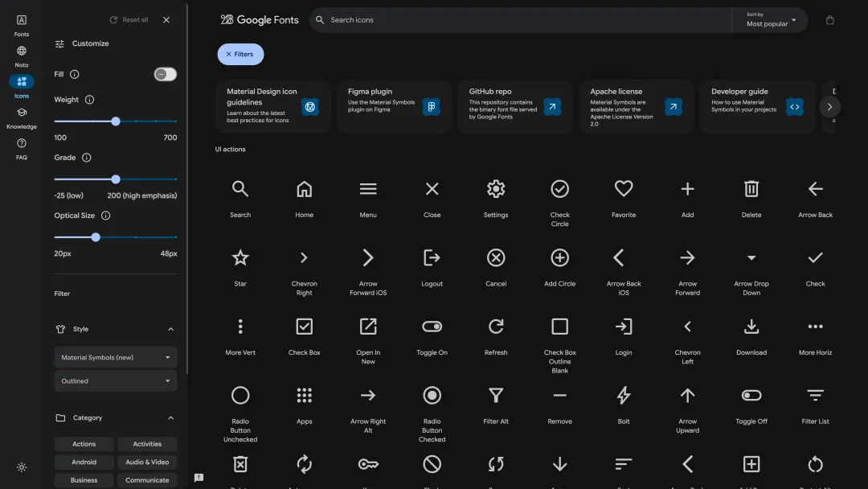
Task: Choose the Arrow Drop Down icon
Action: pos(751,257)
